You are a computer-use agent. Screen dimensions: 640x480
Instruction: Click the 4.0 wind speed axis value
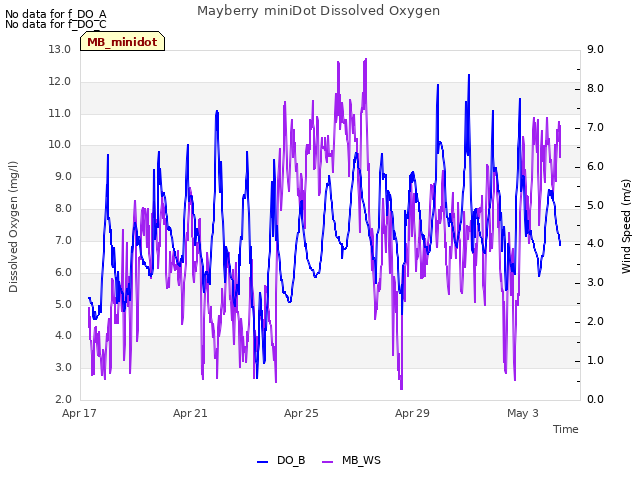click(x=596, y=244)
